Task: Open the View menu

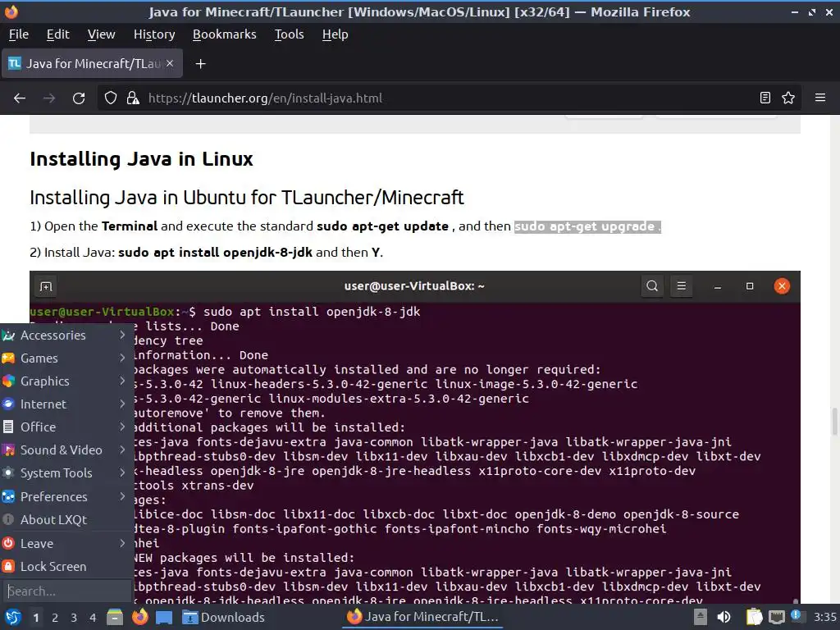Action: (x=101, y=34)
